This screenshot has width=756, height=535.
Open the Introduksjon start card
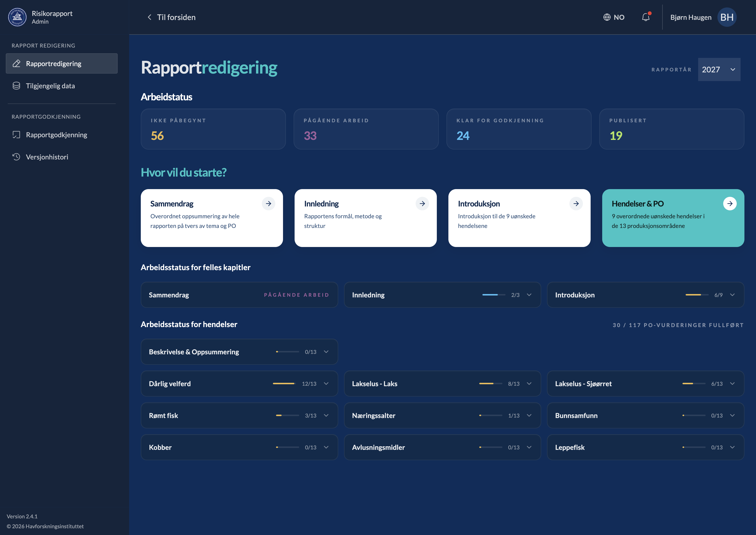519,218
